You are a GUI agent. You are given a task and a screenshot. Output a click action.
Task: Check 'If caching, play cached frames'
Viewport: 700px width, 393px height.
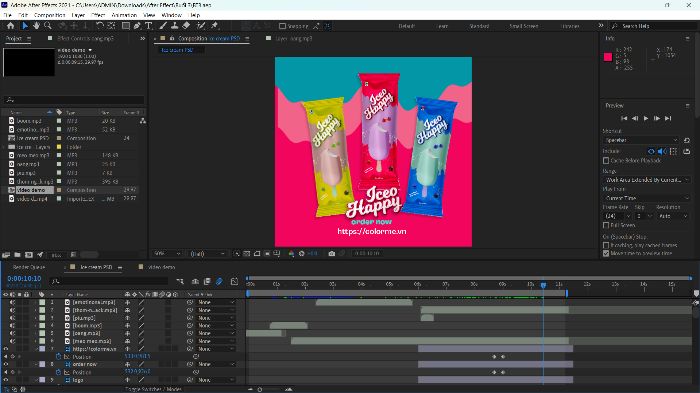pos(606,245)
